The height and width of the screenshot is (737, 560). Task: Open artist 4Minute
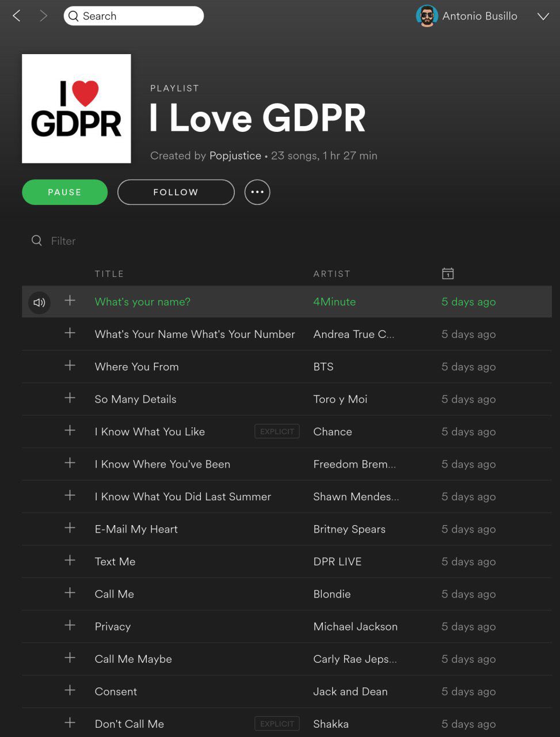tap(334, 302)
